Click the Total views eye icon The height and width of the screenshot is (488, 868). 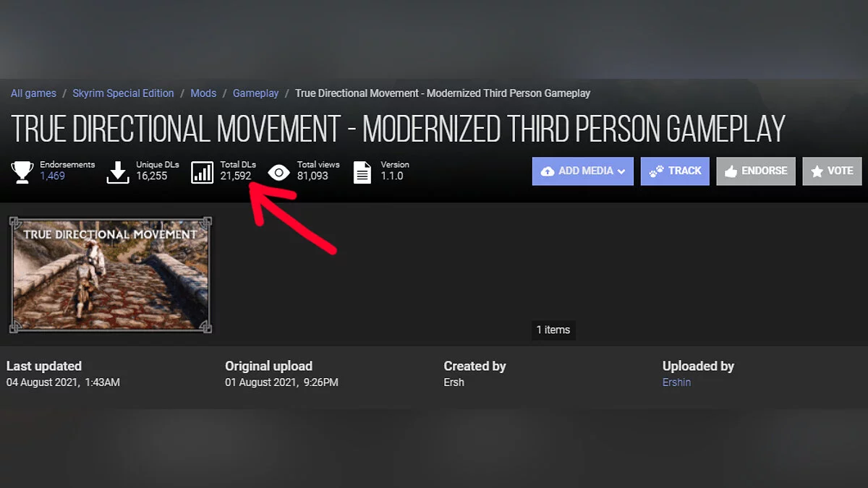click(279, 172)
